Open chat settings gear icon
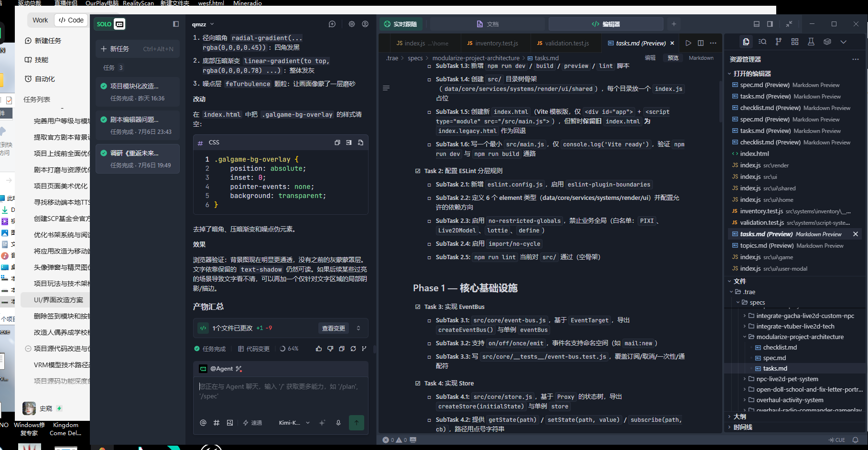The image size is (868, 450). 352,24
